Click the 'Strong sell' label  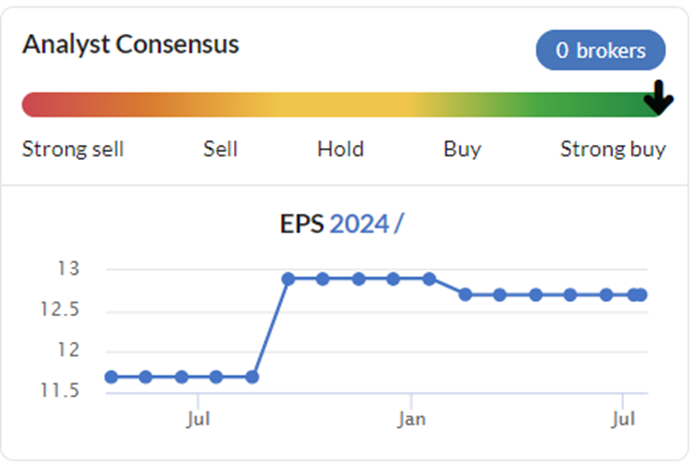pos(73,149)
